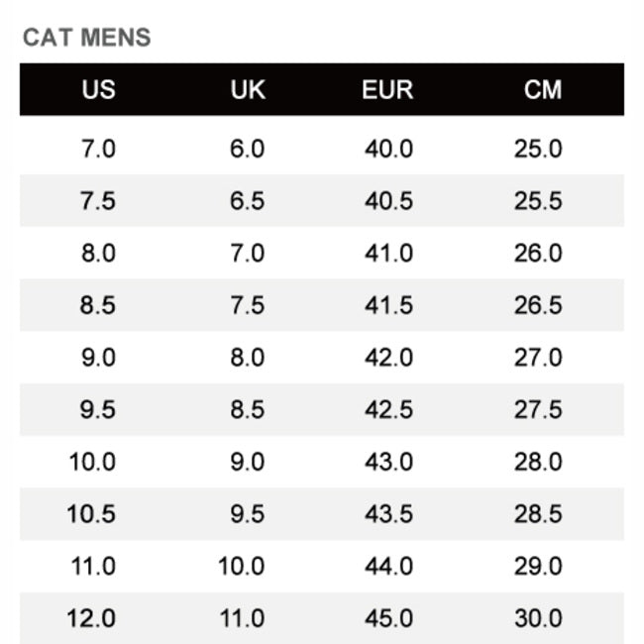Viewport: 644px width, 644px height.
Task: Click CM value 25.0 cell
Action: coord(538,150)
